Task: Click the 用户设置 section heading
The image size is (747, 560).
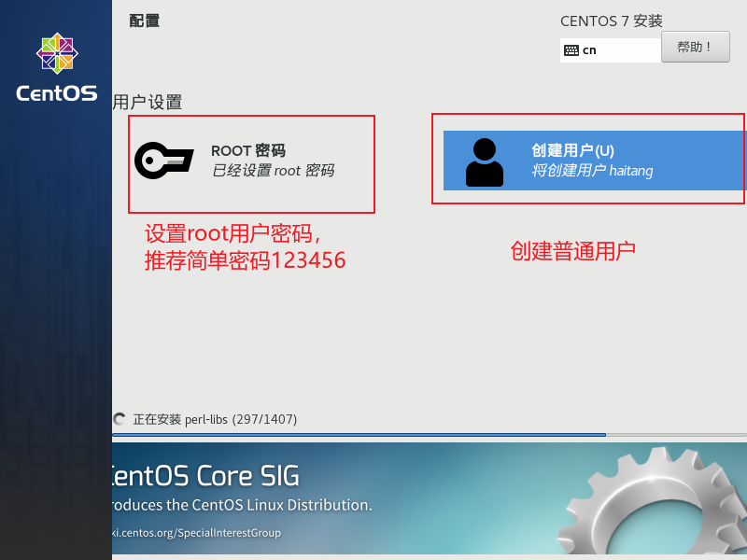Action: pos(148,103)
